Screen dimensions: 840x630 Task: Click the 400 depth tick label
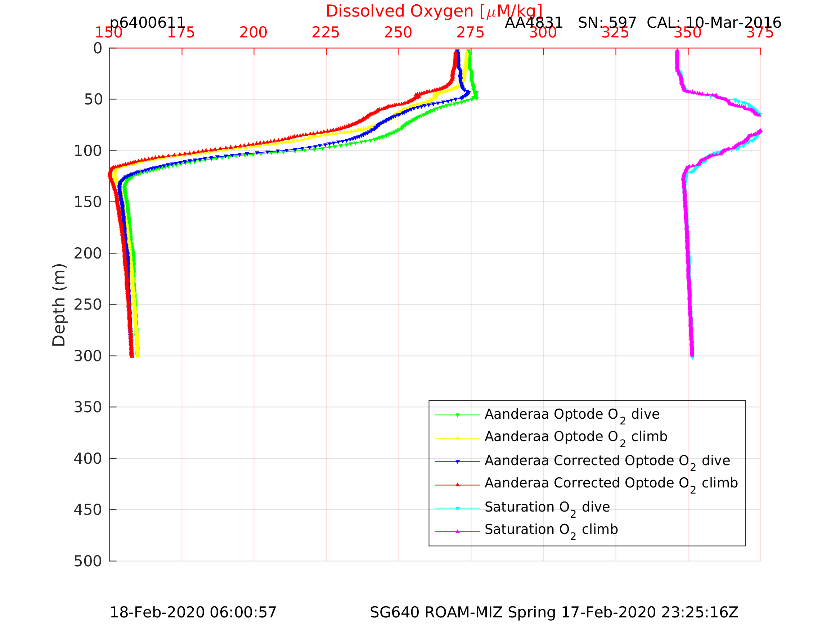pyautogui.click(x=88, y=459)
